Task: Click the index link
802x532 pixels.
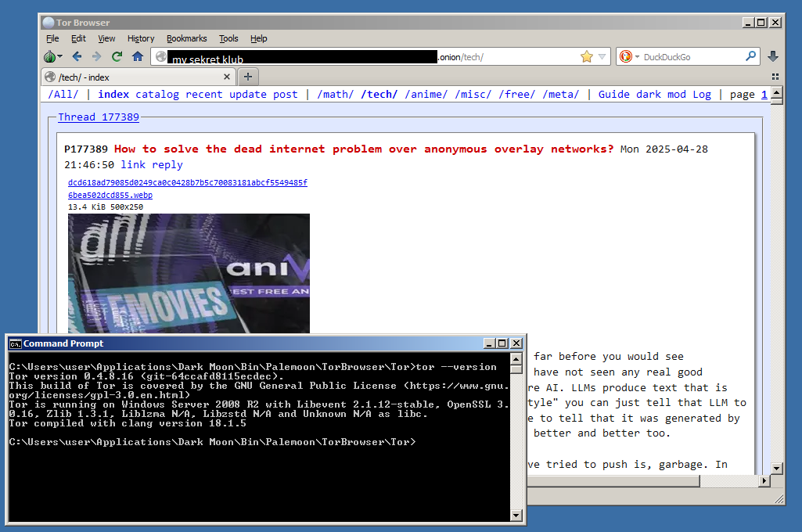Action: tap(113, 94)
